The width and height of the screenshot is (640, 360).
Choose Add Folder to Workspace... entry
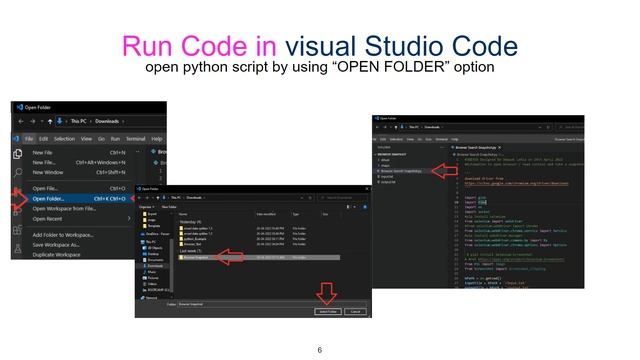[x=79, y=235]
